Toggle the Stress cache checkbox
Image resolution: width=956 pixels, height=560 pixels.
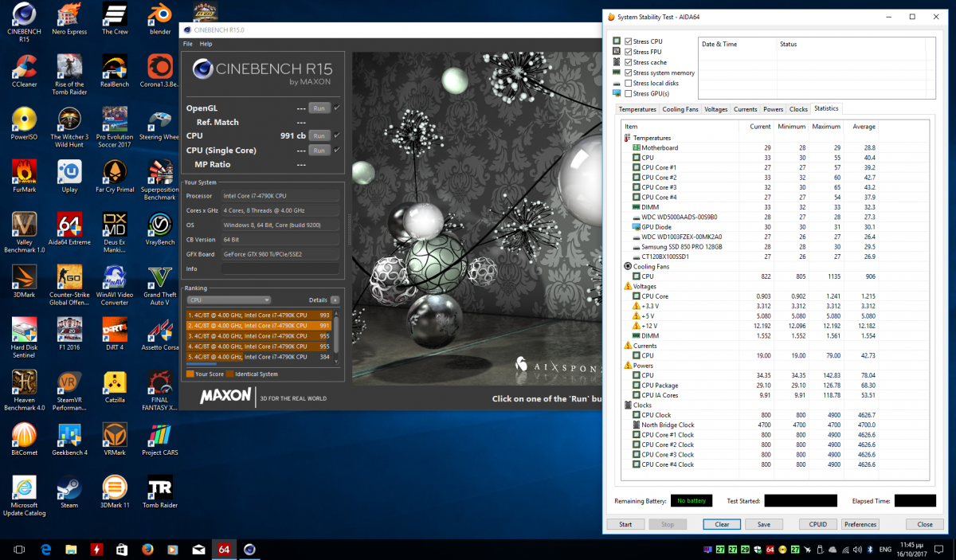coord(629,62)
